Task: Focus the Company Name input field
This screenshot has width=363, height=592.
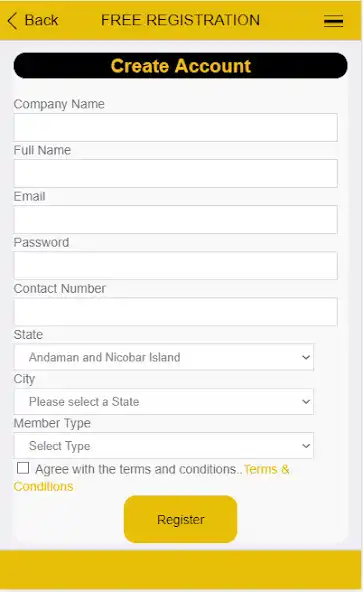Action: tap(176, 128)
